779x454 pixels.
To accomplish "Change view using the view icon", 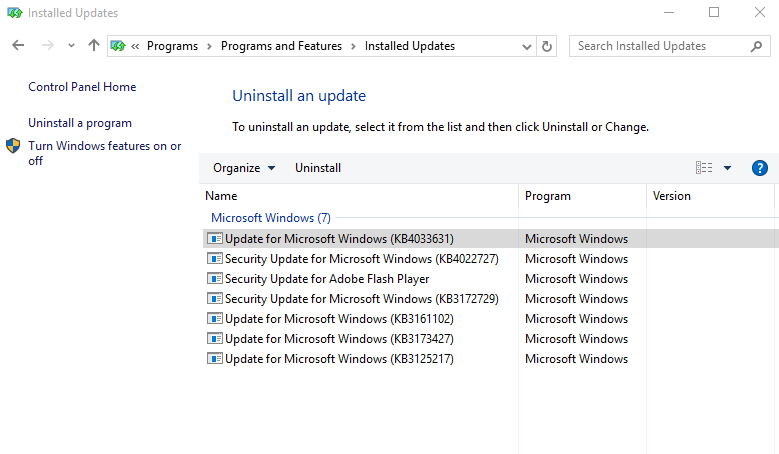I will [x=704, y=168].
